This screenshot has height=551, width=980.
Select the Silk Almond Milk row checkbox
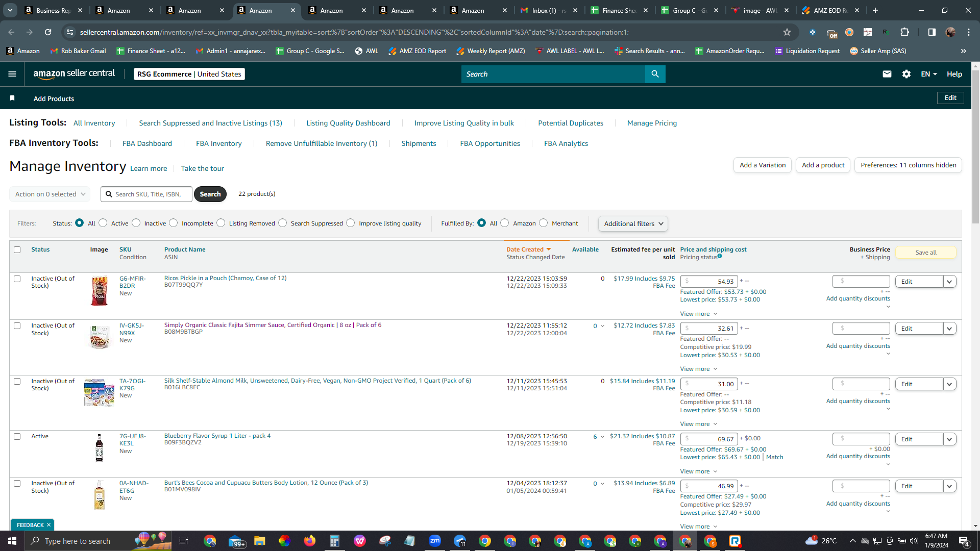click(17, 382)
